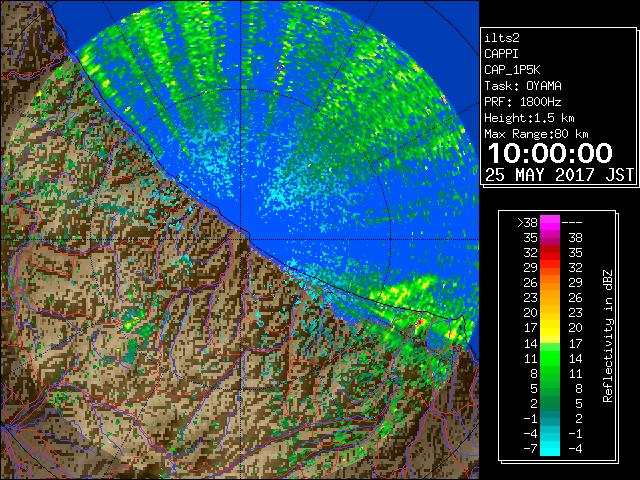The image size is (640, 480).
Task: Click the '>38' legend label
Action: tap(527, 222)
